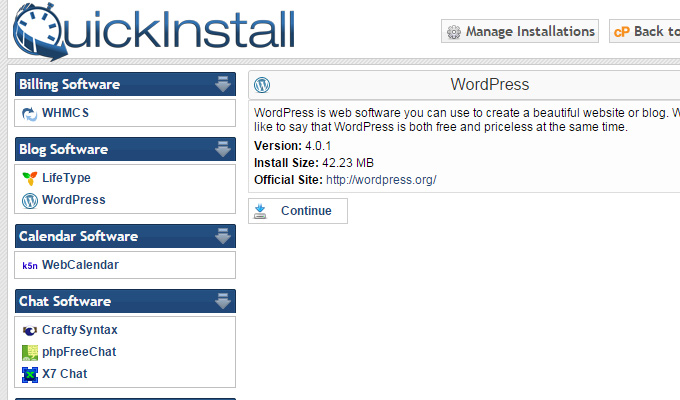Open the WebCalendar installer entry
This screenshot has height=400, width=680.
[80, 265]
